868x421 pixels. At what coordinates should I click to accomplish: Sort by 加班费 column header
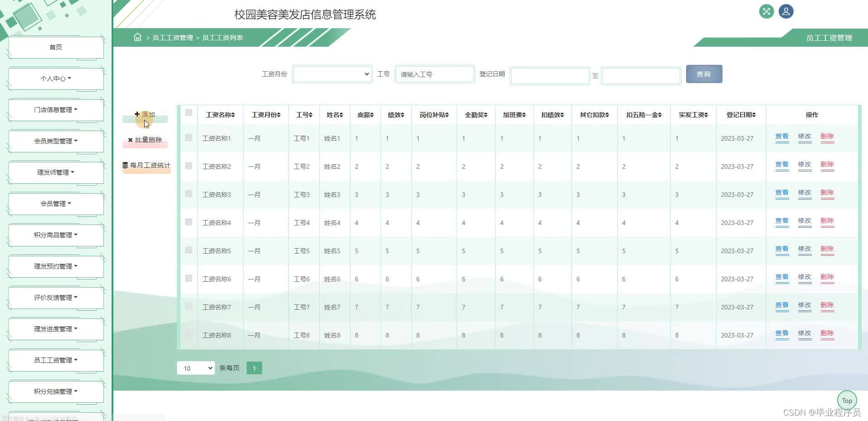click(x=514, y=115)
